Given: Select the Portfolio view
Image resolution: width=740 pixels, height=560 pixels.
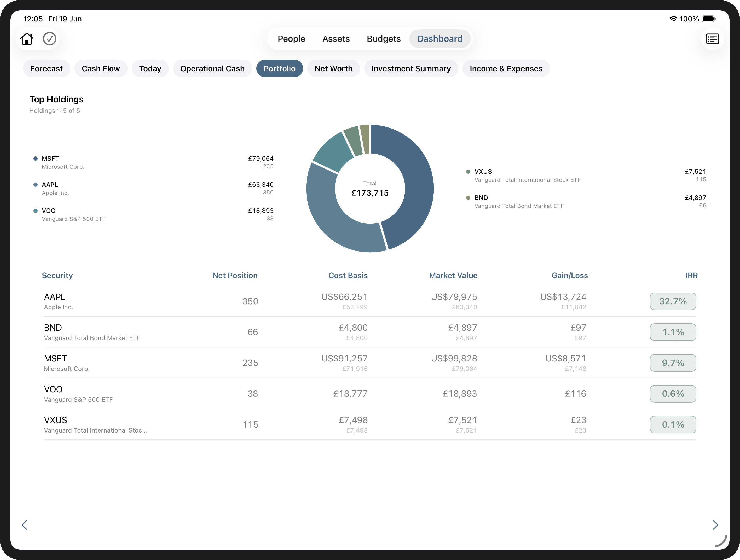Looking at the screenshot, I should 280,68.
